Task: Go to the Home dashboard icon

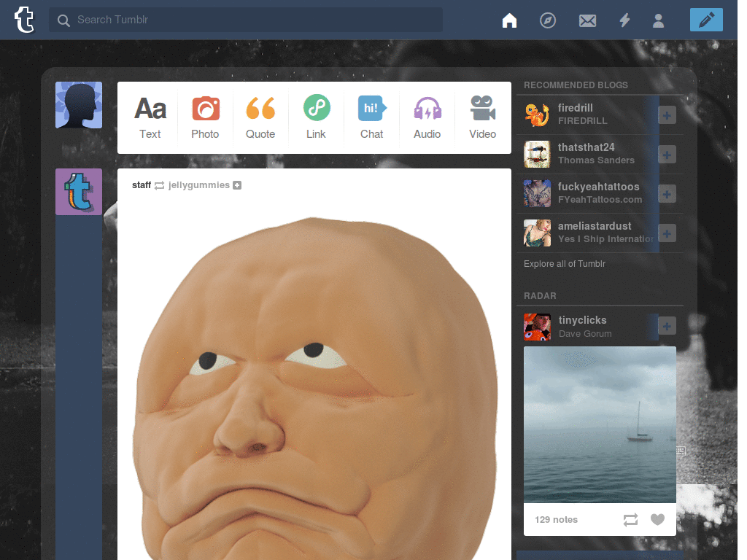Action: (509, 20)
